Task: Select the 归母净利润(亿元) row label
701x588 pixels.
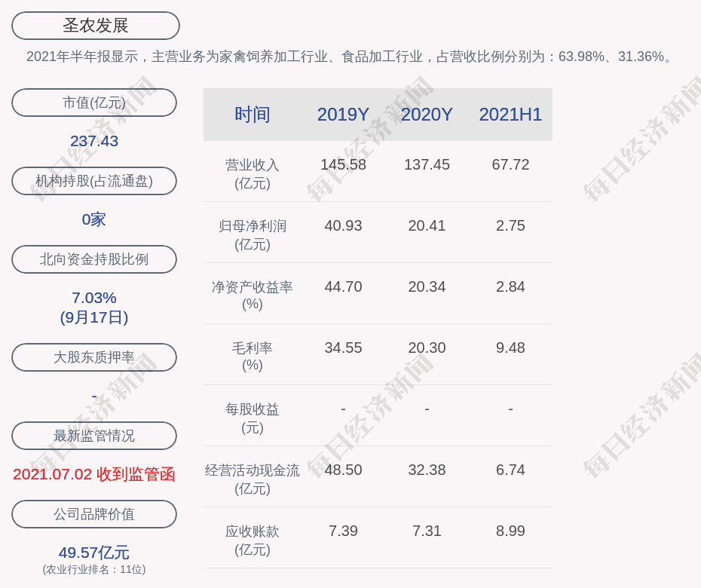Action: pos(253,235)
